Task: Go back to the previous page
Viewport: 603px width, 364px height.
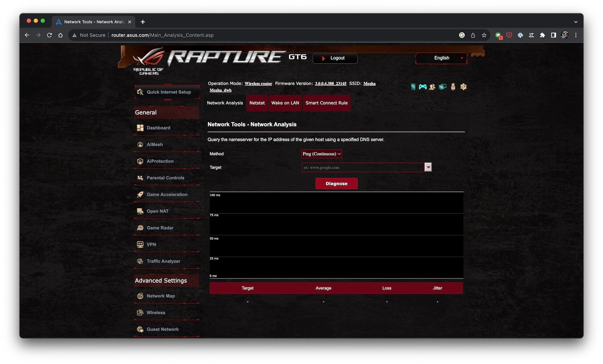Action: point(27,35)
